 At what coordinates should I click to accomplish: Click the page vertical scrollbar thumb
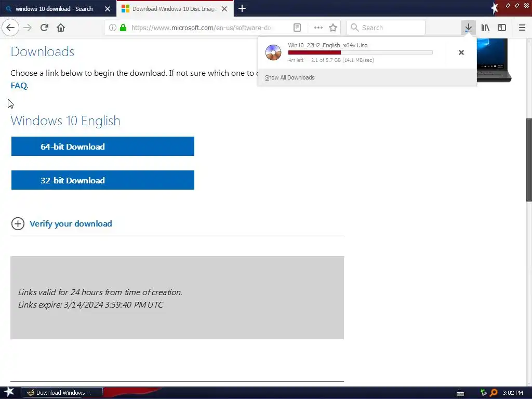(529, 160)
